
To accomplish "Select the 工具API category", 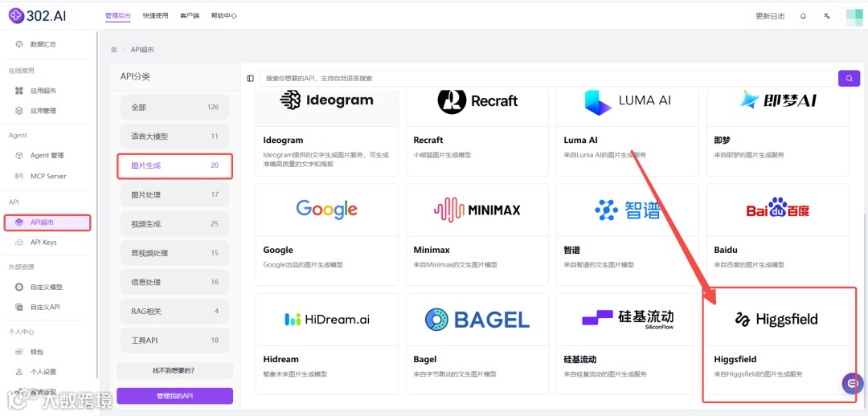I will click(x=175, y=341).
